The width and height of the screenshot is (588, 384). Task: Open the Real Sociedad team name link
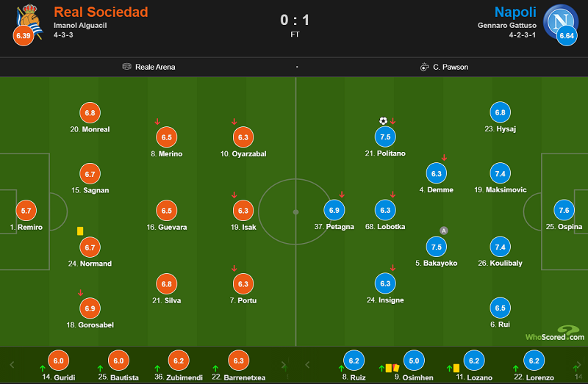pyautogui.click(x=101, y=12)
